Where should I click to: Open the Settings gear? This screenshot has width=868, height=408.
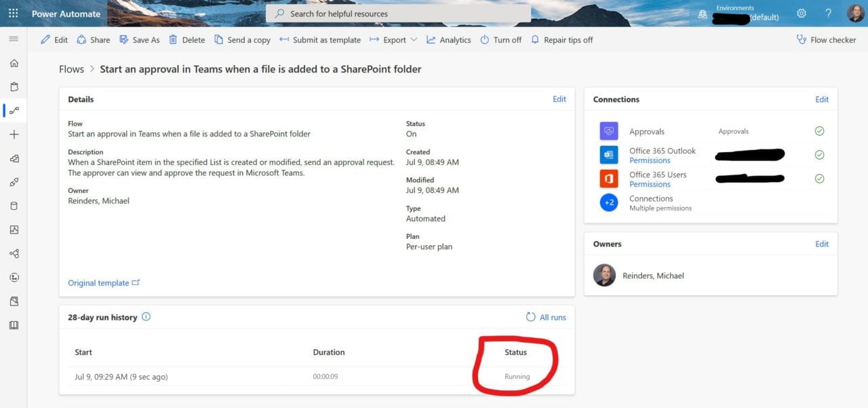(802, 14)
